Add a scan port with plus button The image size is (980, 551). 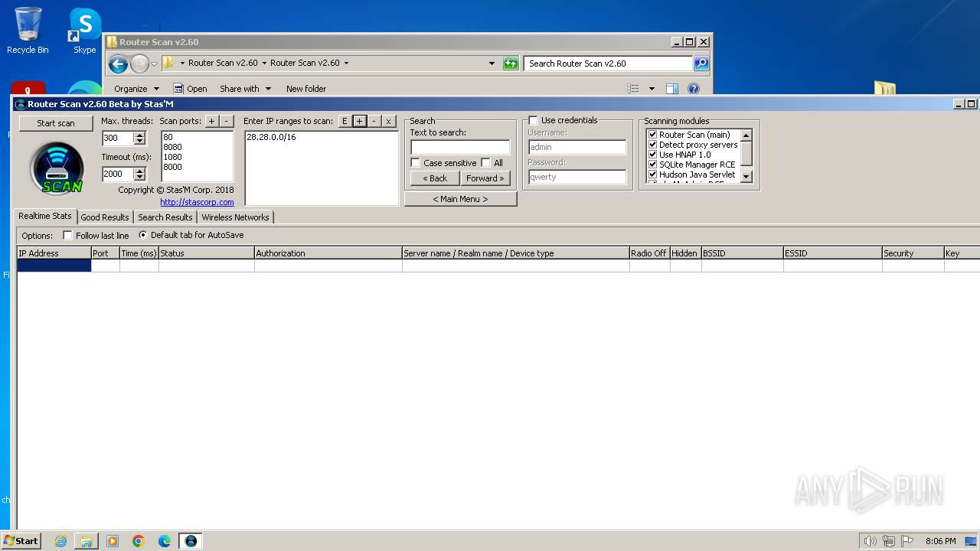coord(212,121)
